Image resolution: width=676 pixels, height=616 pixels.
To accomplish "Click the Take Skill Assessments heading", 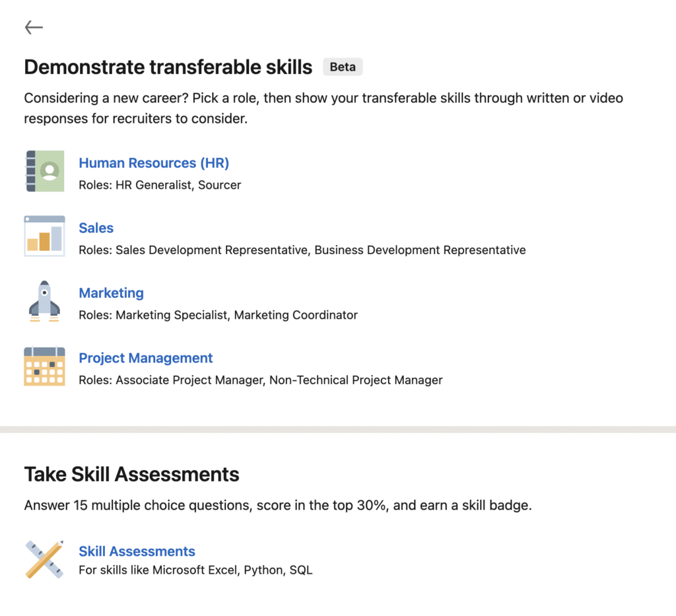I will (x=131, y=474).
